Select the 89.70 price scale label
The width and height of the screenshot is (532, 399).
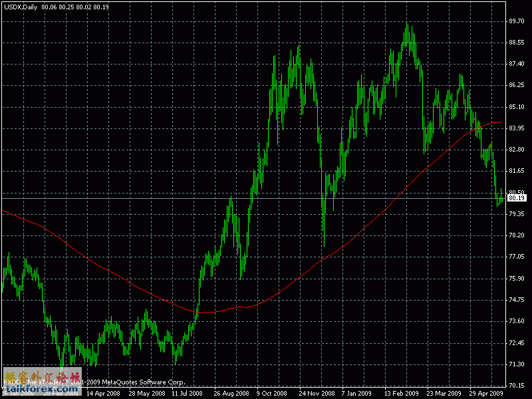(516, 21)
